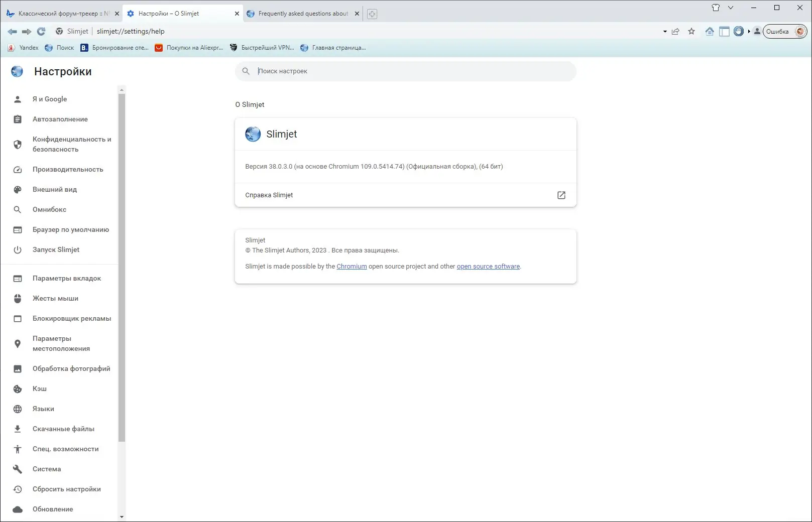Click the О Slimjet section heading
Image resolution: width=812 pixels, height=522 pixels.
[250, 104]
